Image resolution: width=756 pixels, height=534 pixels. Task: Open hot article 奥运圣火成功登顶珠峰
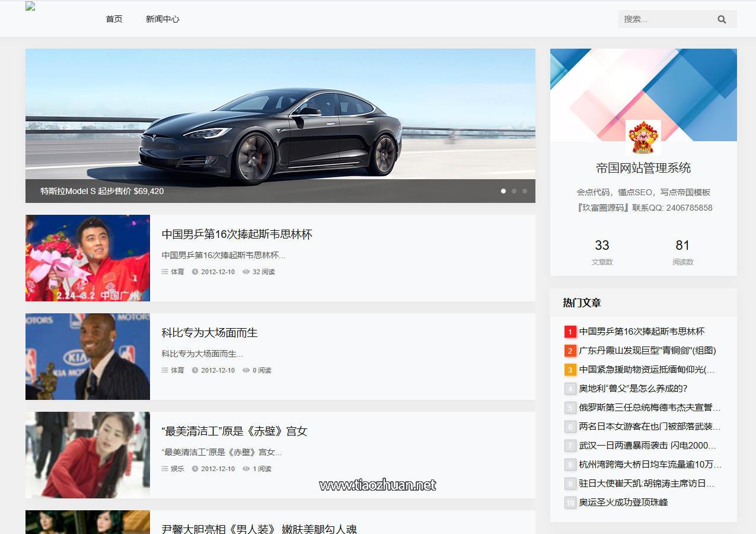(624, 503)
